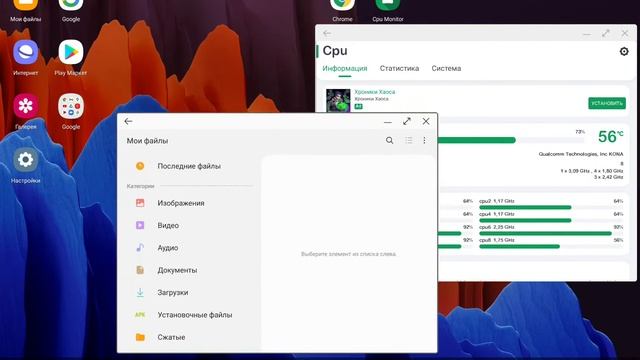Select the Downloads arrow icon
Screen dimensions: 640x360
[140, 292]
